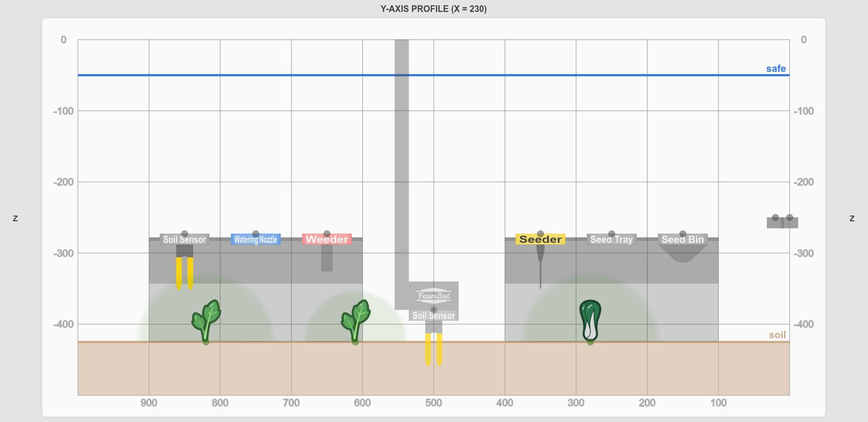The width and height of the screenshot is (868, 422).
Task: Select the FarmBot tool head logo
Action: [434, 296]
